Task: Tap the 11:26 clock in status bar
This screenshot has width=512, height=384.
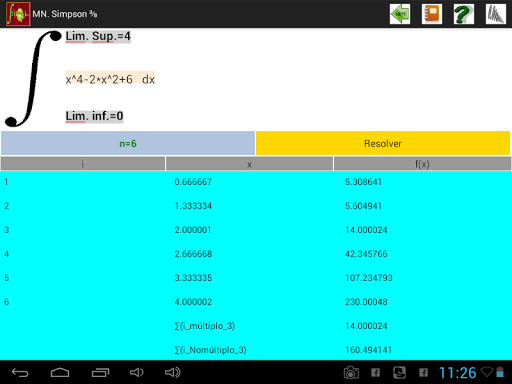Action: (x=457, y=373)
